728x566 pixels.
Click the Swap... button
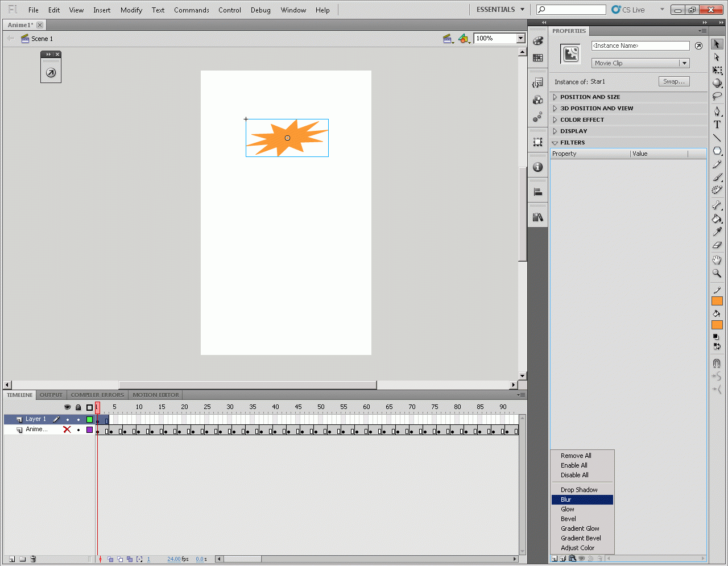tap(674, 81)
